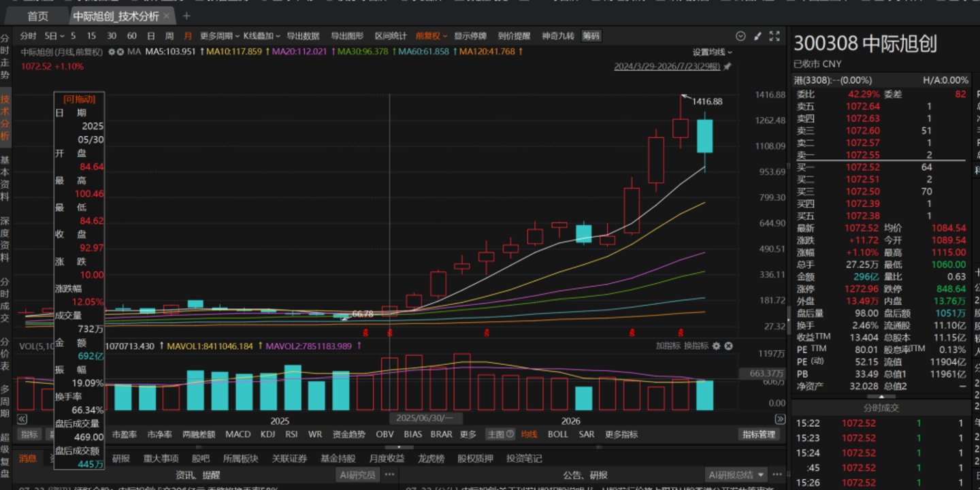Open 深度资料 in left sidebar
Viewport: 980px width, 490px height.
click(5, 240)
